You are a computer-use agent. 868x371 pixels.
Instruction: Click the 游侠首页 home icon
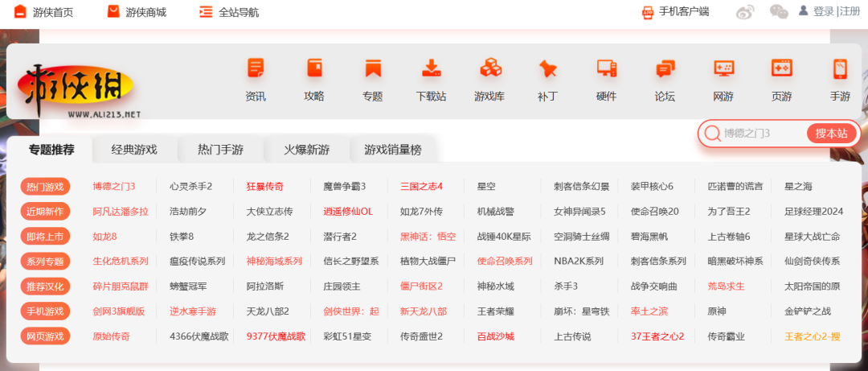tap(20, 11)
